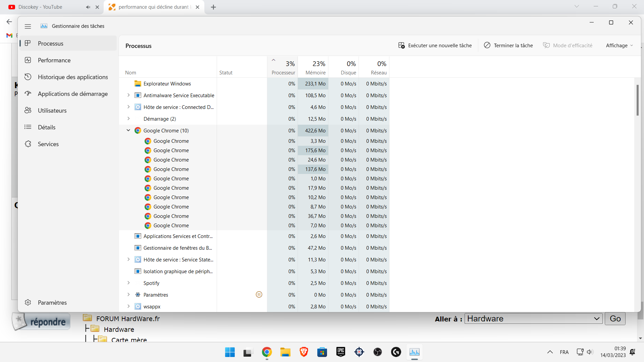Screen dimensions: 644x362
Task: Open Epic Games Launcher from taskbar
Action: (341, 352)
